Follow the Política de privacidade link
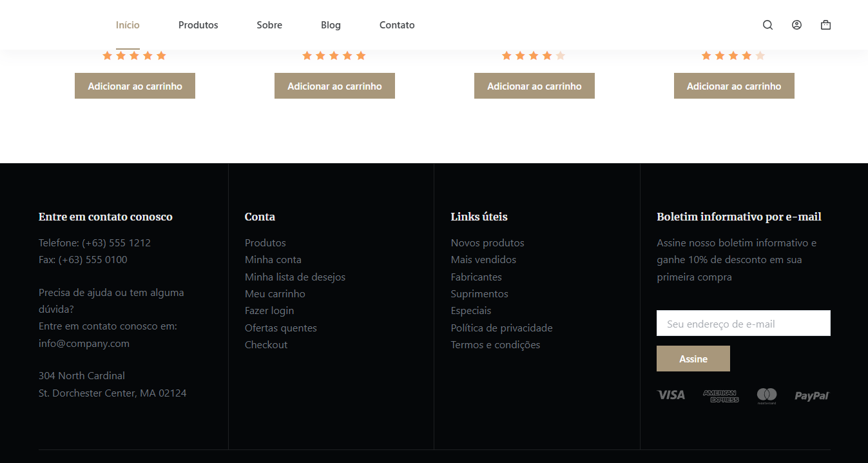Viewport: 868px width, 463px height. [501, 328]
